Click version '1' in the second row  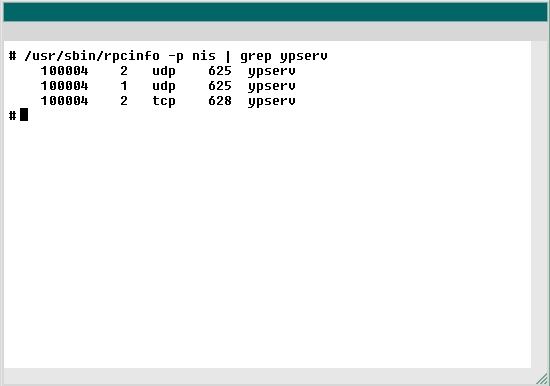coord(124,86)
